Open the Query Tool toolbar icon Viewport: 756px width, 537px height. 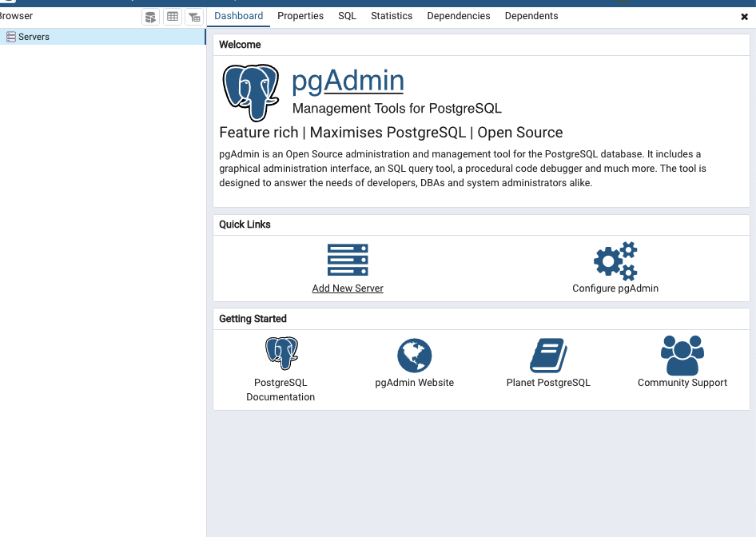(150, 17)
